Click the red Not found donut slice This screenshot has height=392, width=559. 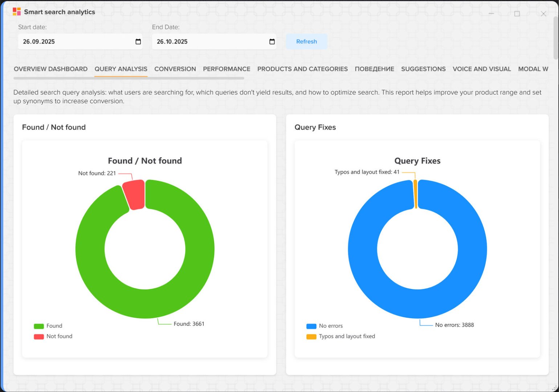(134, 194)
